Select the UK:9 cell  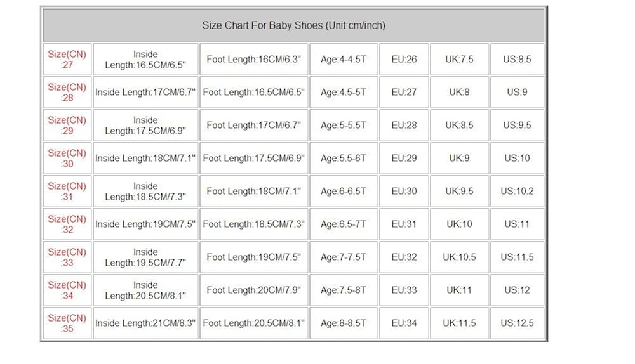point(459,159)
